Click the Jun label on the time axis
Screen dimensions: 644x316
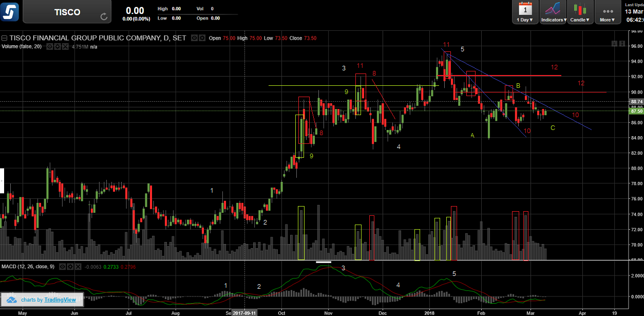click(74, 312)
